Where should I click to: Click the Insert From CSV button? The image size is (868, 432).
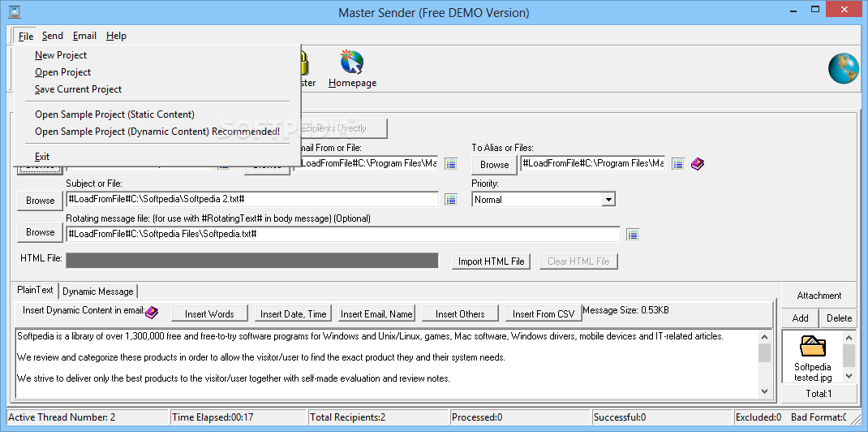pos(544,314)
